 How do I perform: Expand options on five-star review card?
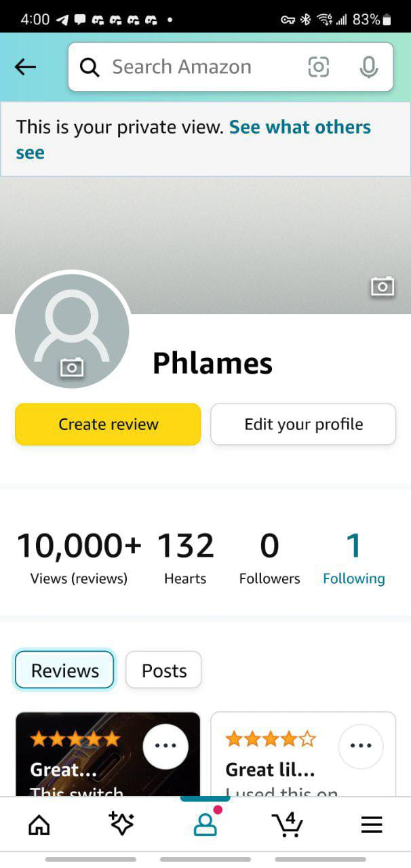click(x=165, y=746)
